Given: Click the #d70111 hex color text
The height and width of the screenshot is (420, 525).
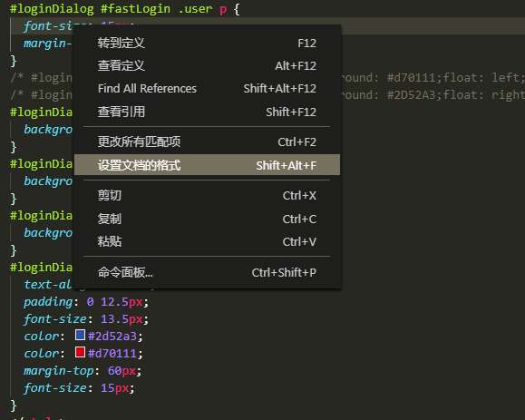Looking at the screenshot, I should (112, 354).
